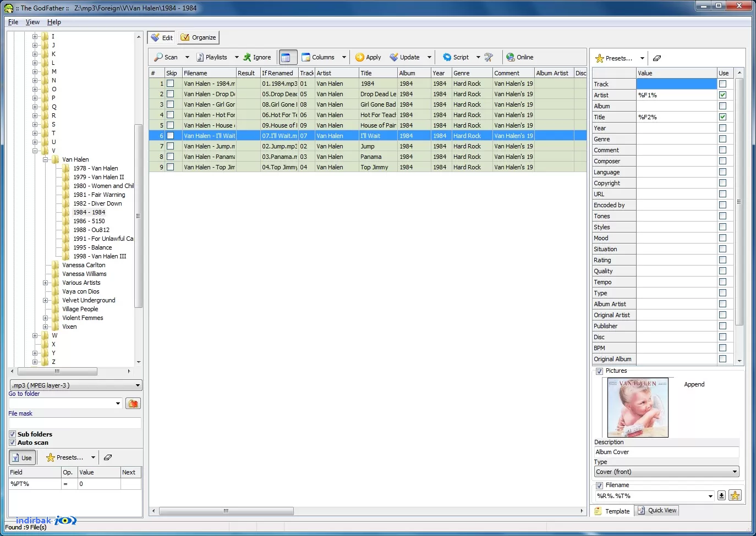Toggle the Filename checkbox
Image resolution: width=756 pixels, height=536 pixels.
click(599, 485)
